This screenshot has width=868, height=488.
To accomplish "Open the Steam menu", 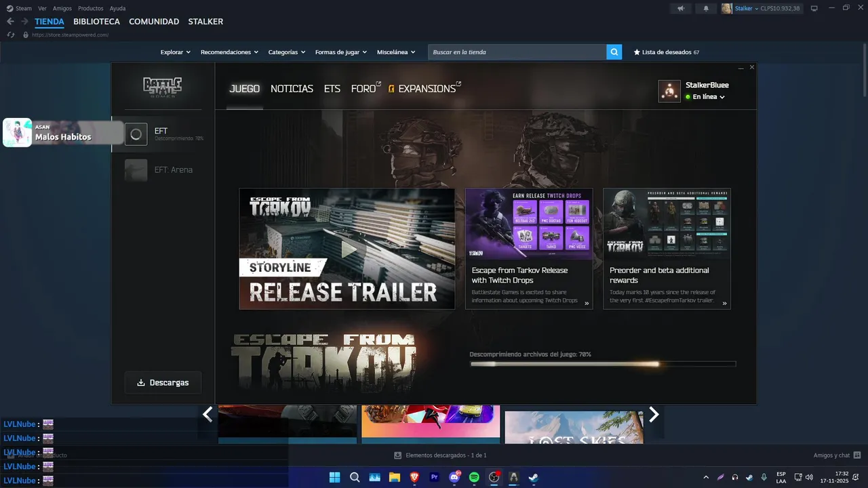I will (20, 8).
